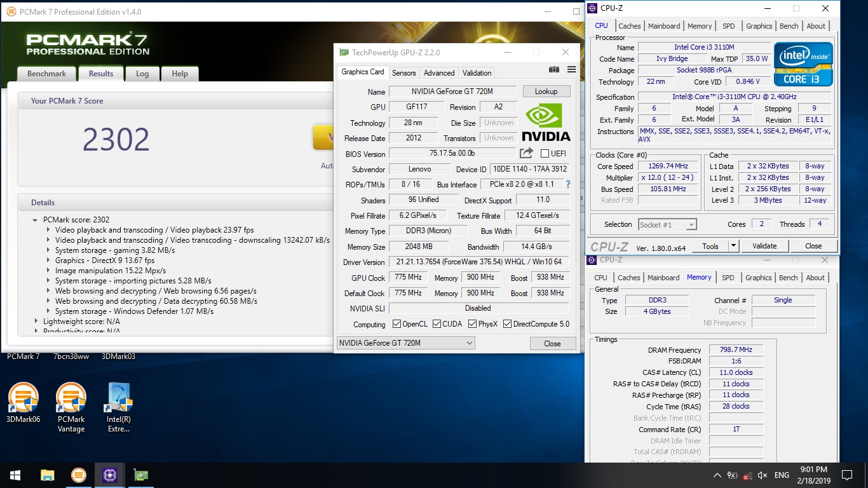868x488 pixels.
Task: Open the CPU-Z Tools dropdown arrow
Action: coord(733,246)
